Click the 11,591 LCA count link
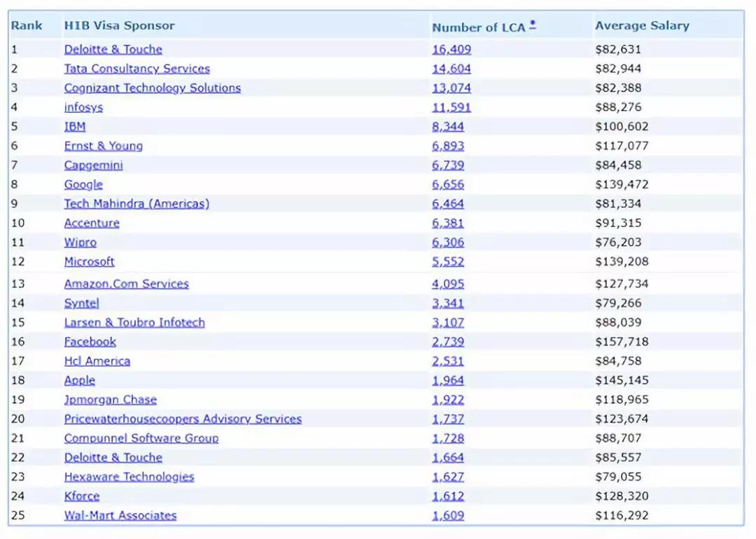The height and width of the screenshot is (539, 756). [x=451, y=108]
